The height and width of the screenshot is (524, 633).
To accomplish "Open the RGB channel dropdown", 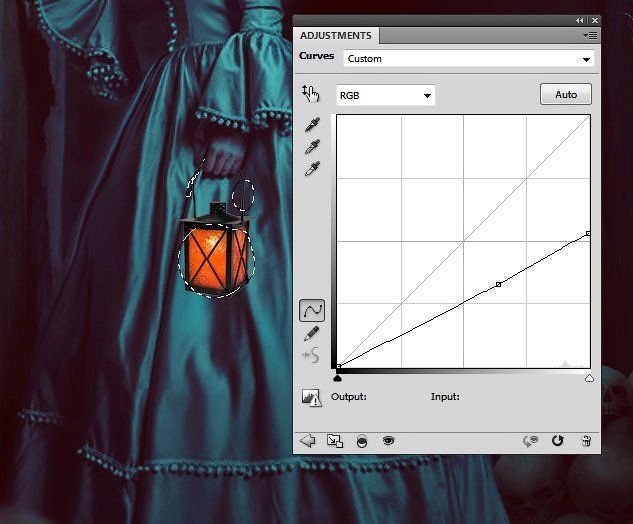I will (x=386, y=95).
